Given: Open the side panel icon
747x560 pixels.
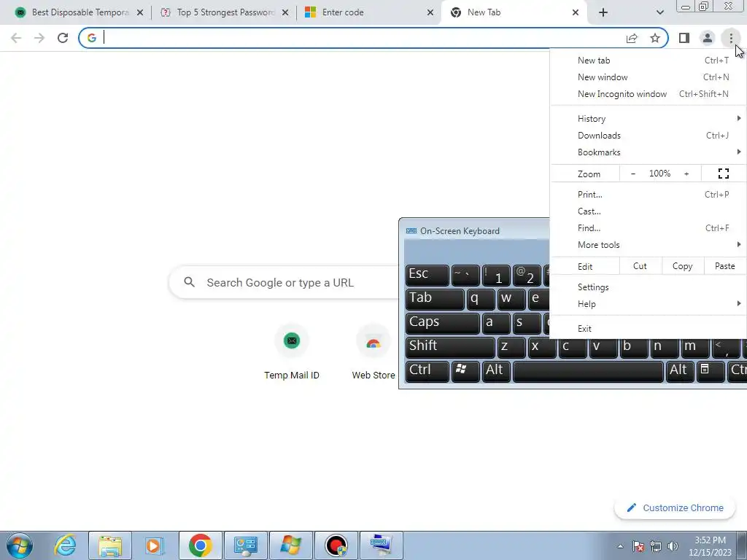Looking at the screenshot, I should pos(684,38).
